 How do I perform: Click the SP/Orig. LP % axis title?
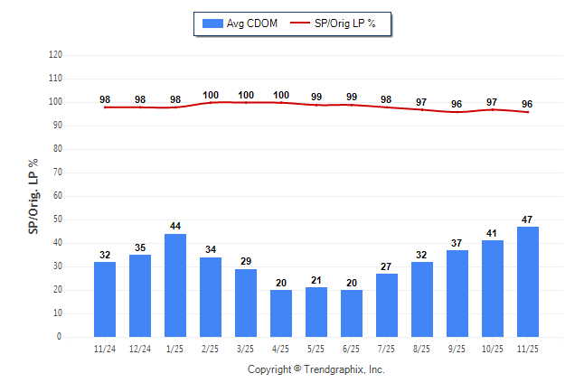point(33,195)
